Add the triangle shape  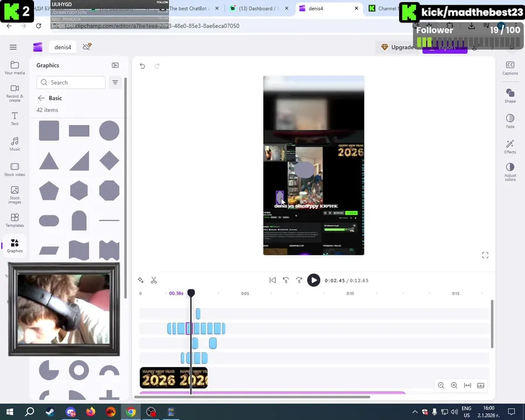[x=49, y=161]
